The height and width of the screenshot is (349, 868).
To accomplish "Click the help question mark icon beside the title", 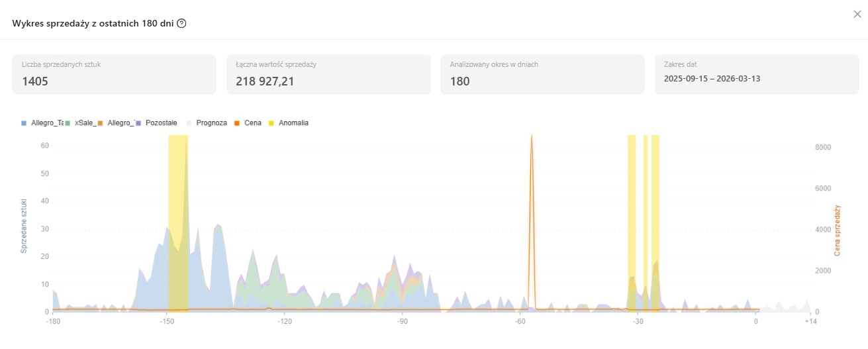I will click(181, 23).
